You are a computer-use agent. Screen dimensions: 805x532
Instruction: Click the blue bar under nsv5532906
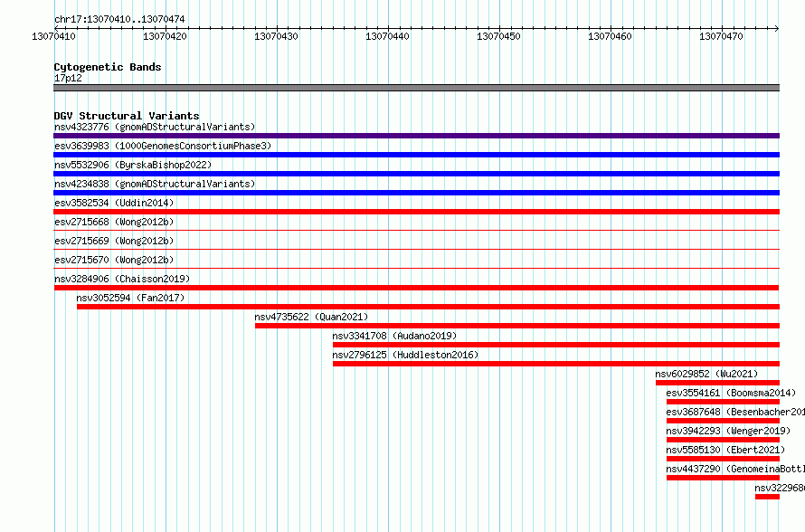coord(416,174)
